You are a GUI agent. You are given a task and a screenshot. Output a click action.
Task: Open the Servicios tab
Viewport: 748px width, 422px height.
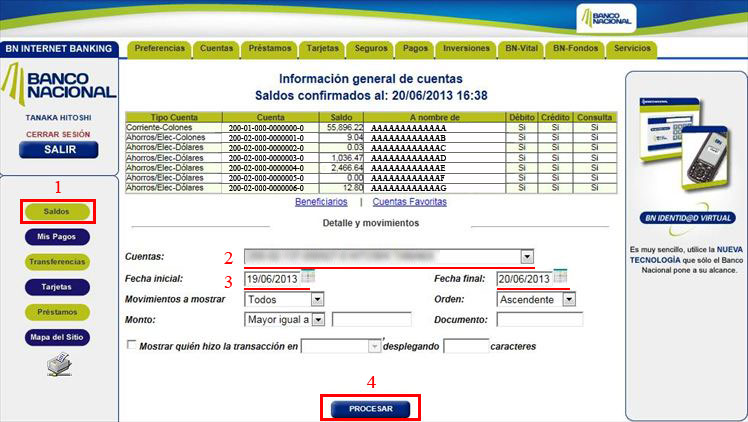(632, 49)
